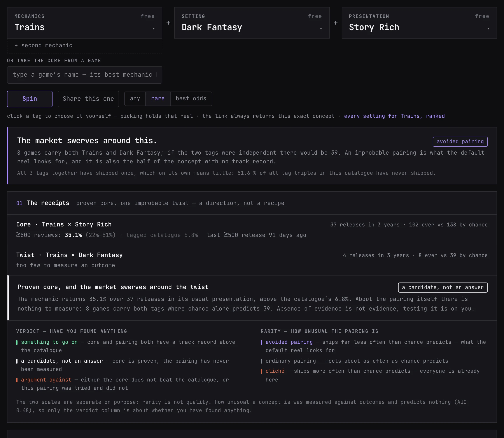This screenshot has width=504, height=438.
Task: Click 'The receipts' section heading
Action: point(48,203)
